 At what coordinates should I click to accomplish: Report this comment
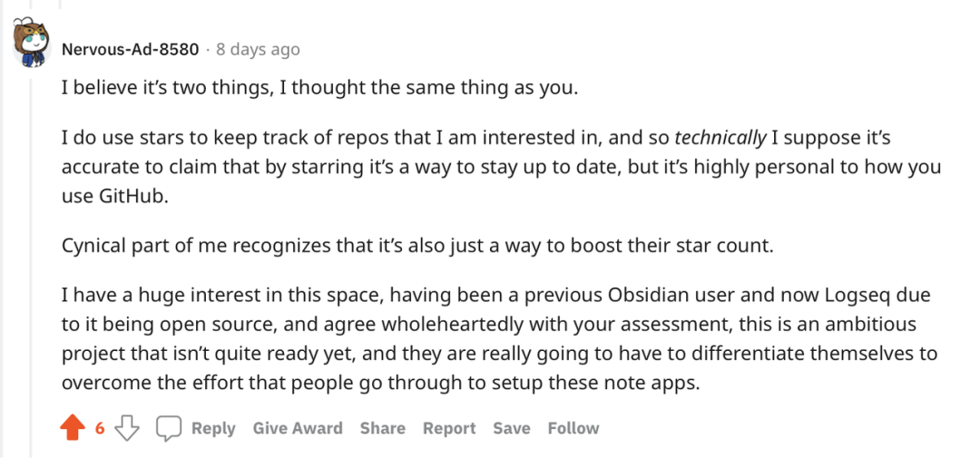pyautogui.click(x=449, y=428)
